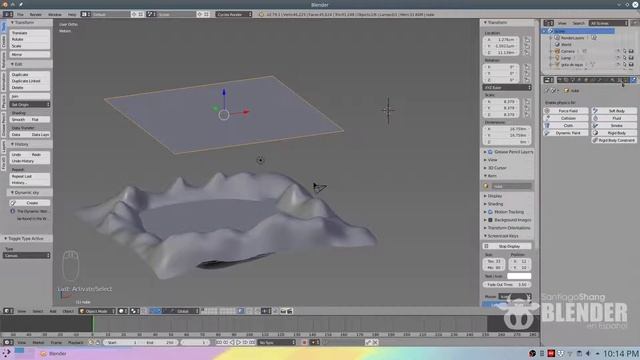The width and height of the screenshot is (640, 360).
Task: Toggle Location X lock icon
Action: point(527,40)
